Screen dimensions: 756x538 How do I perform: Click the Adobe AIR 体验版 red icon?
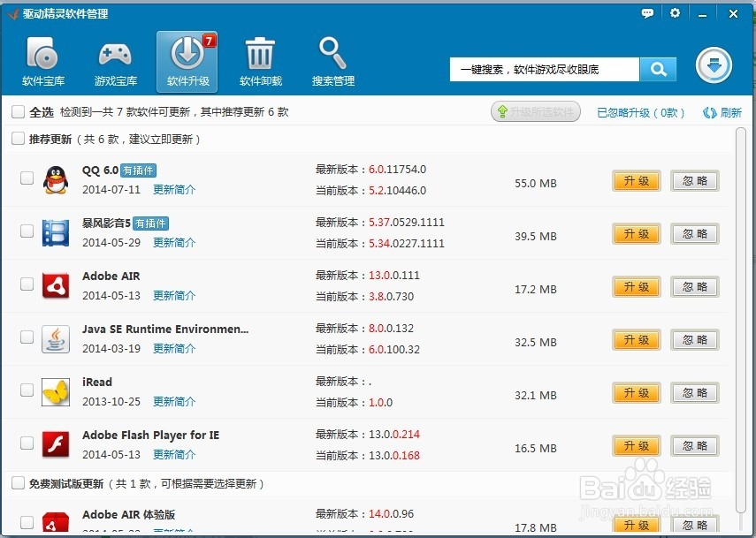(56, 521)
